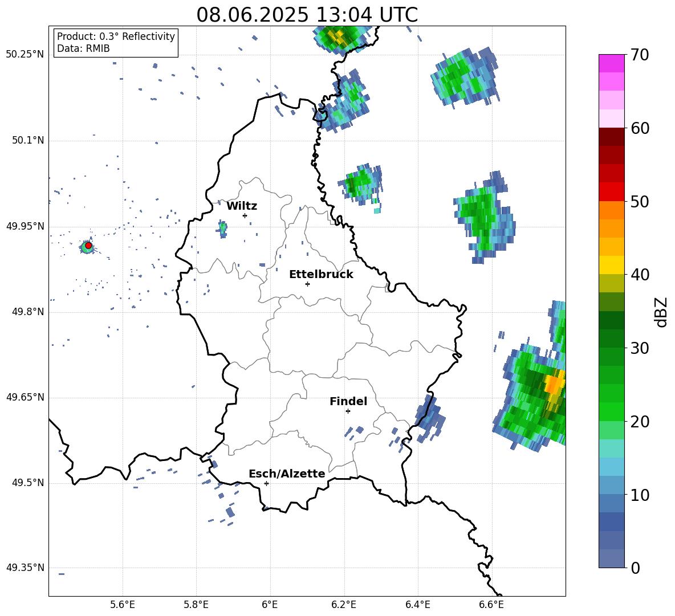This screenshot has width=675, height=616.
Task: Click the 6.4°E longitude label
Action: 417,605
